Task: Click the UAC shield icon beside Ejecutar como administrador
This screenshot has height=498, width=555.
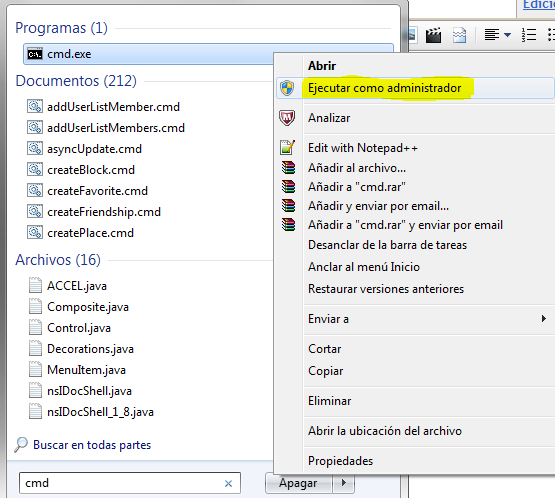Action: coord(287,88)
